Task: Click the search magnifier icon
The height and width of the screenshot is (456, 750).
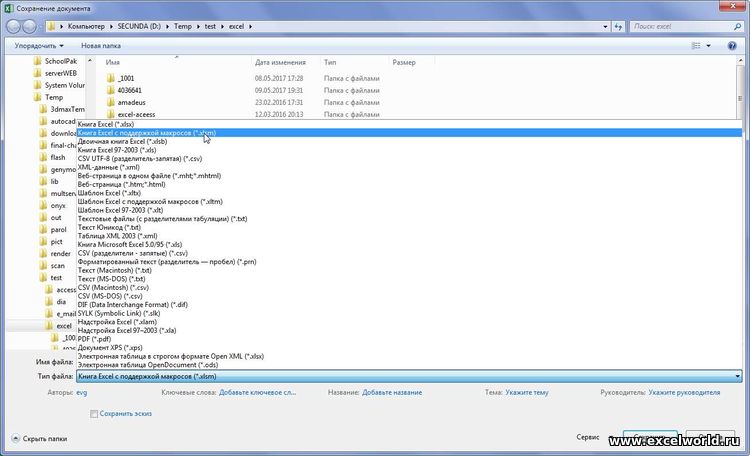Action: click(x=737, y=27)
